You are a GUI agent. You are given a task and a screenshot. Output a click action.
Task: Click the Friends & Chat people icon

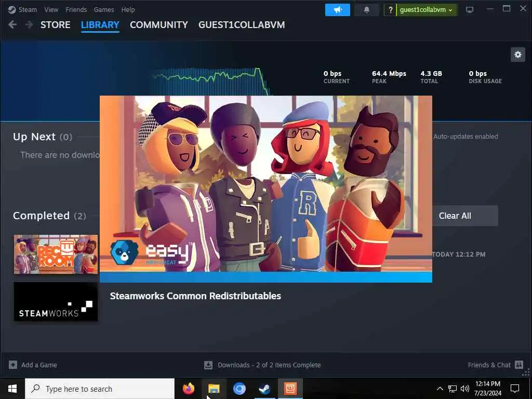(x=519, y=365)
